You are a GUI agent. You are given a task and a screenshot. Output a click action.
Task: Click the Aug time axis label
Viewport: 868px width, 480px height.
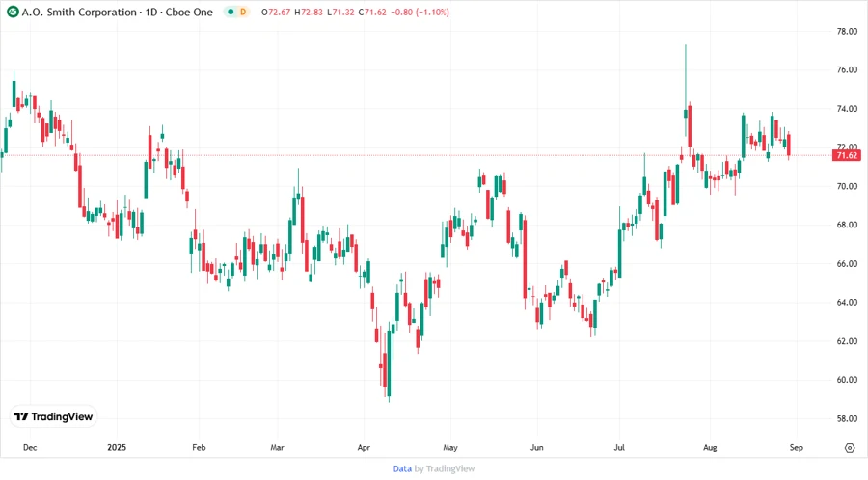point(710,447)
